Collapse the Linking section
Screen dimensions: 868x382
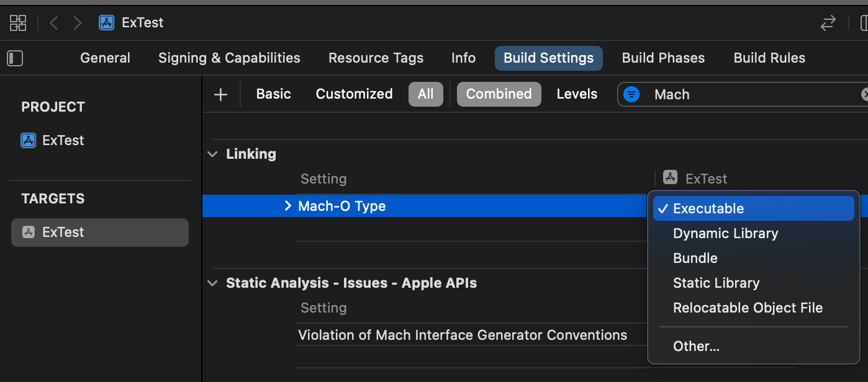point(213,154)
